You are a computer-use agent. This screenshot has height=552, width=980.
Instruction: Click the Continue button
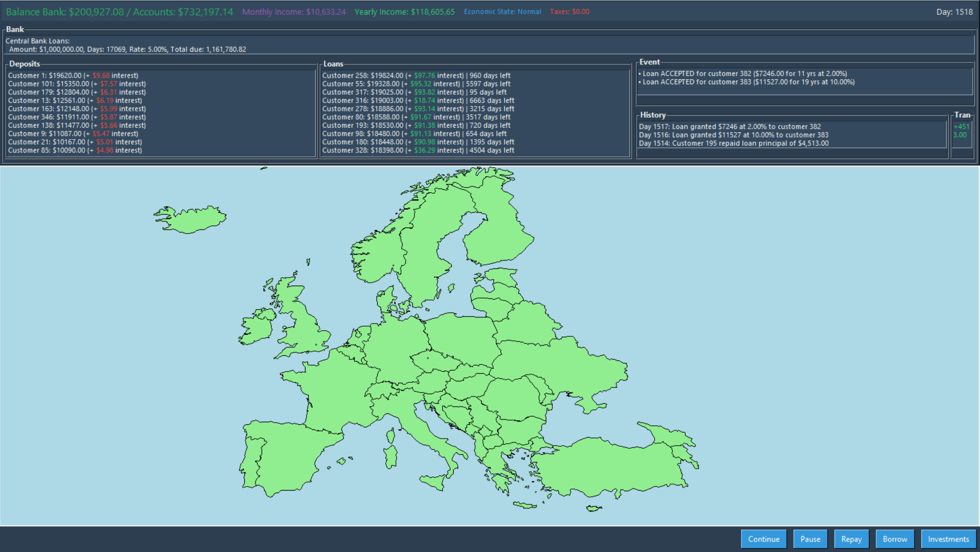tap(763, 539)
